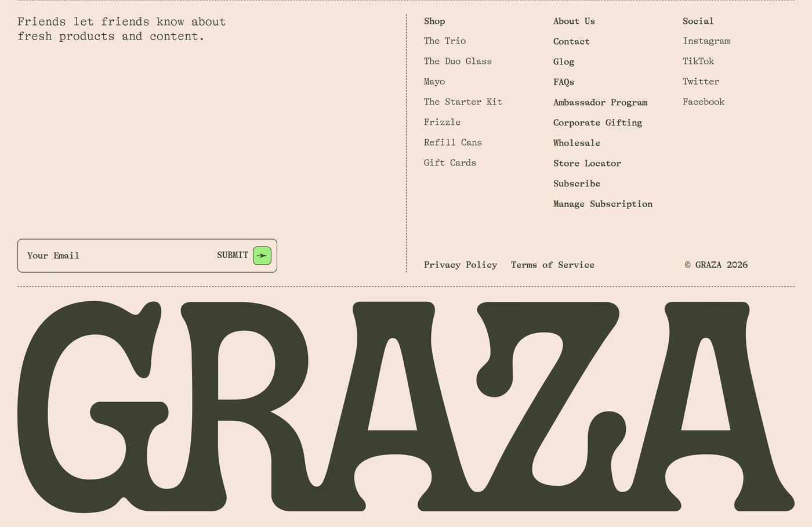The width and height of the screenshot is (812, 527).
Task: Click the green arrow submit icon
Action: [x=262, y=255]
